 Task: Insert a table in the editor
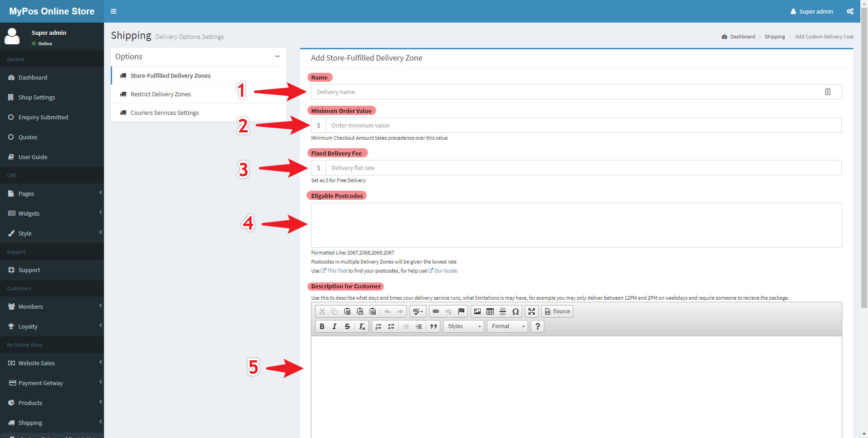pos(490,311)
